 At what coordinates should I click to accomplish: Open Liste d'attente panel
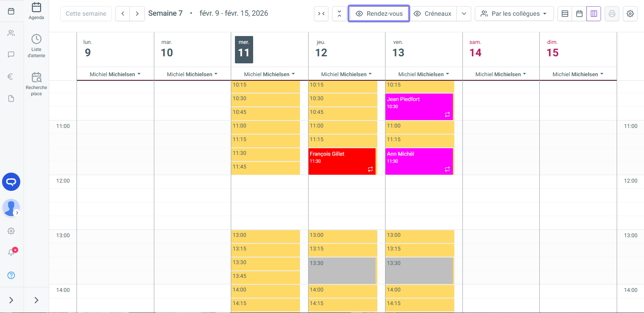[36, 46]
